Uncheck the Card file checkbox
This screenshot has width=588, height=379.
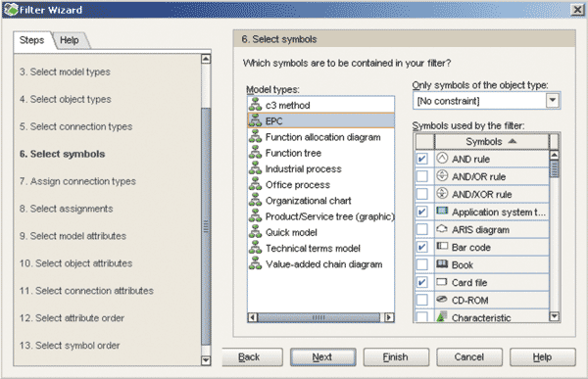coord(422,282)
